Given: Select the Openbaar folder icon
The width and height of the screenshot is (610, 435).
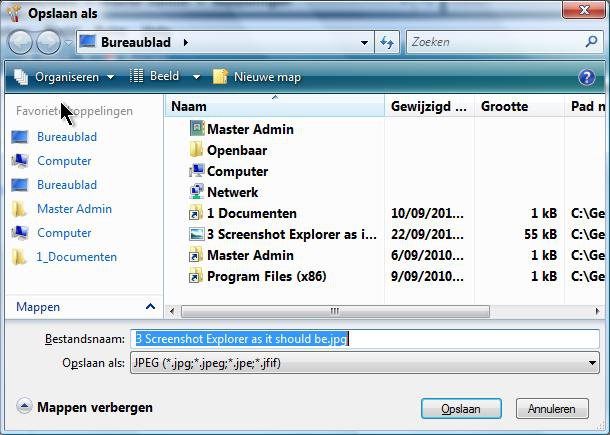Looking at the screenshot, I should tap(196, 149).
